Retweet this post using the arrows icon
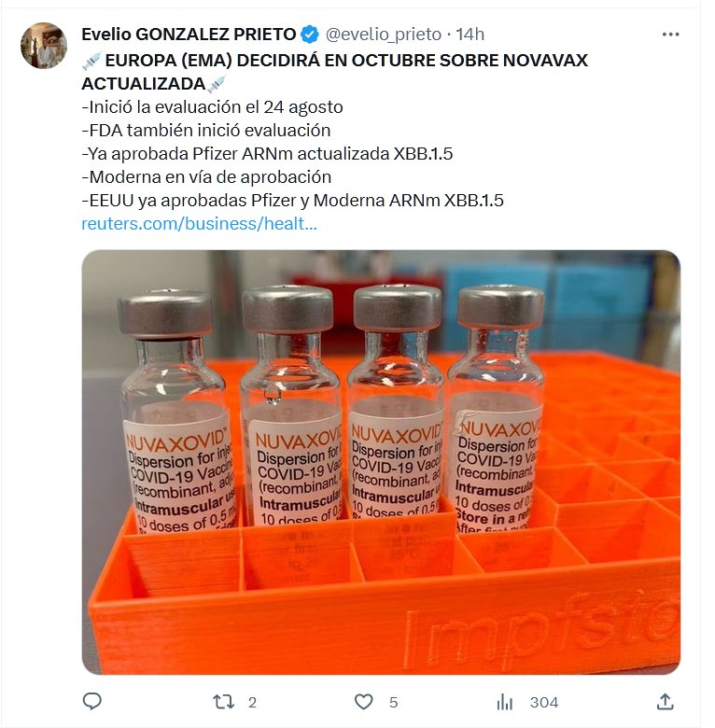Image resolution: width=715 pixels, height=728 pixels. pos(223,702)
